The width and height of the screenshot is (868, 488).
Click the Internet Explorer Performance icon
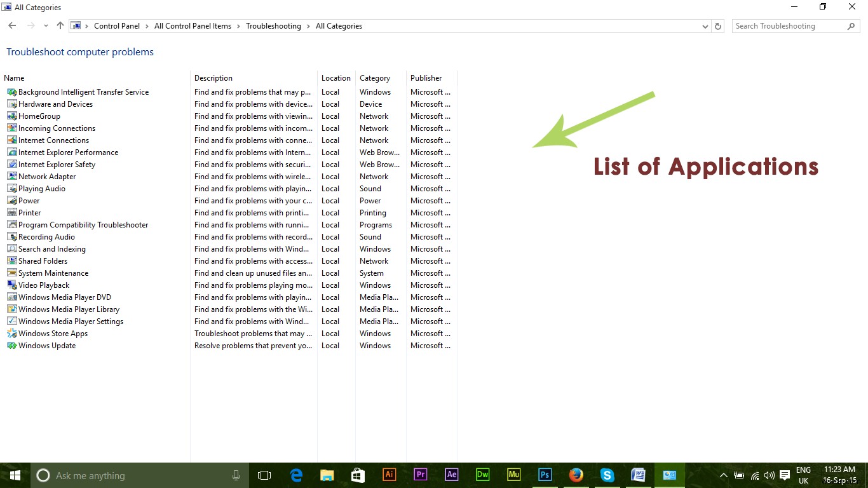coord(11,152)
